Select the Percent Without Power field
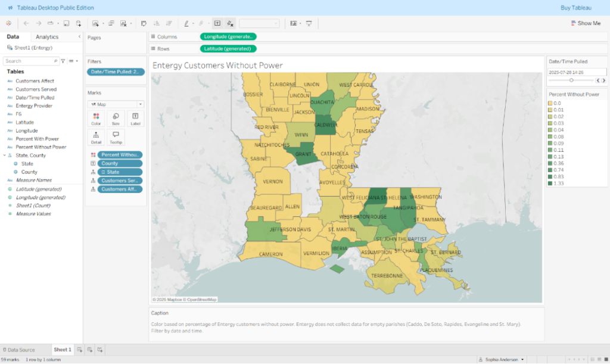610x364 pixels. tap(41, 147)
